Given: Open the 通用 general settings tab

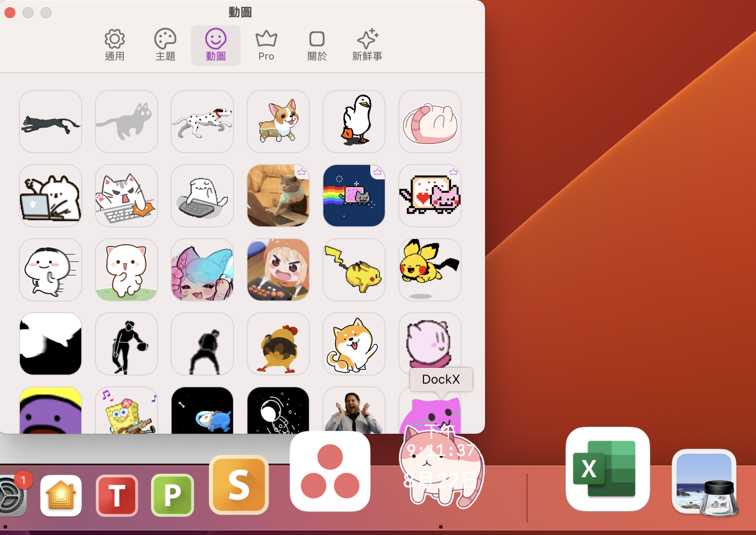Looking at the screenshot, I should (115, 45).
